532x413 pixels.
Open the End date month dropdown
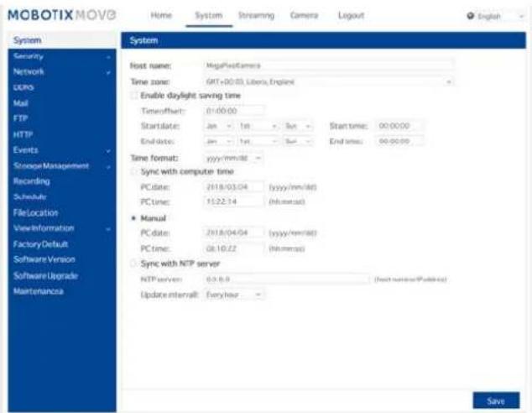(218, 141)
